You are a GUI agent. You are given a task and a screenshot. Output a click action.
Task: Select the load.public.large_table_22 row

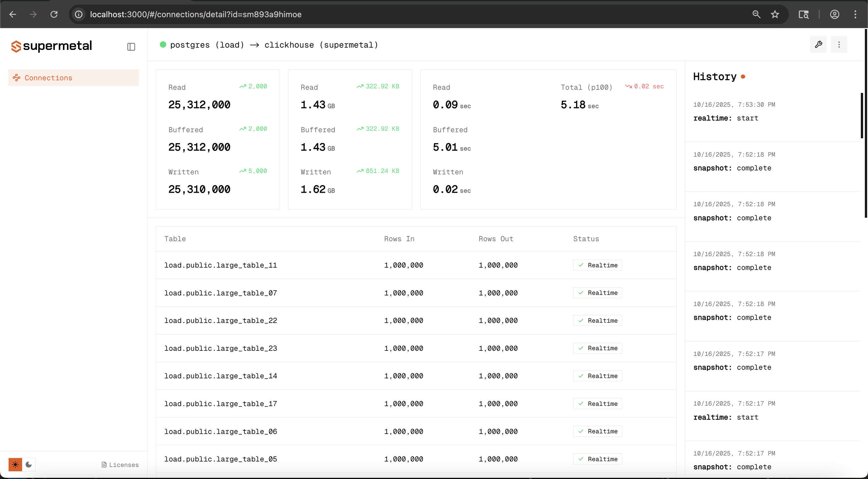[221, 321]
